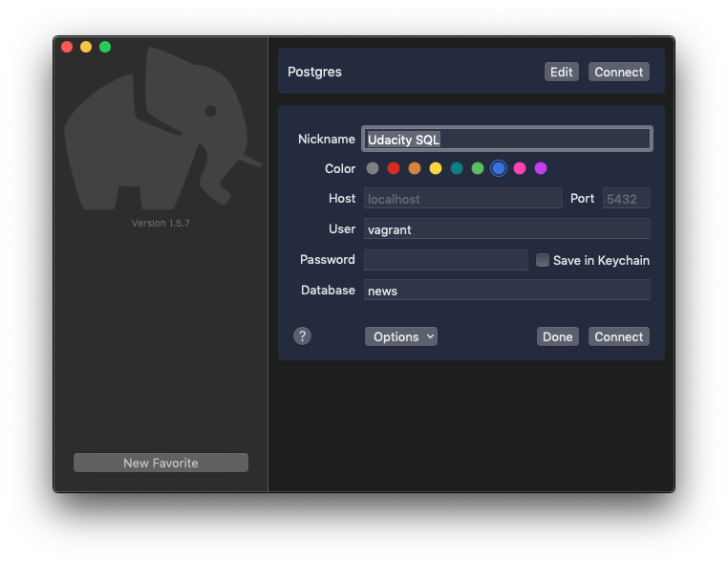Viewport: 728px width, 563px height.
Task: Click Connect button in Postgres header
Action: (619, 72)
